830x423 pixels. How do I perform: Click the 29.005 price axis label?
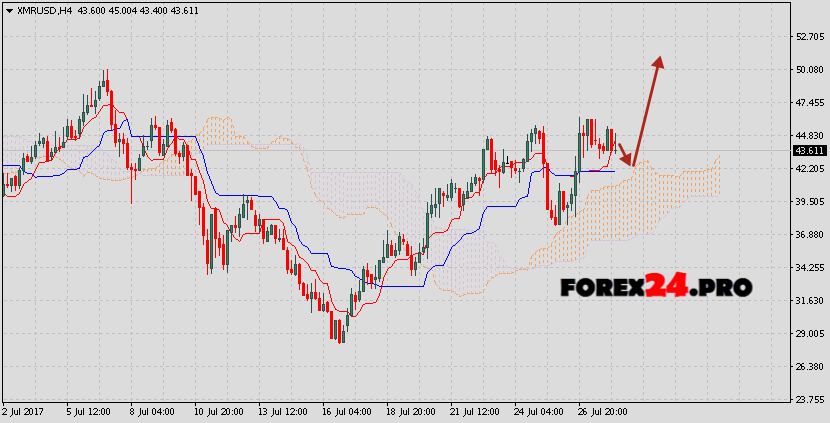(808, 333)
